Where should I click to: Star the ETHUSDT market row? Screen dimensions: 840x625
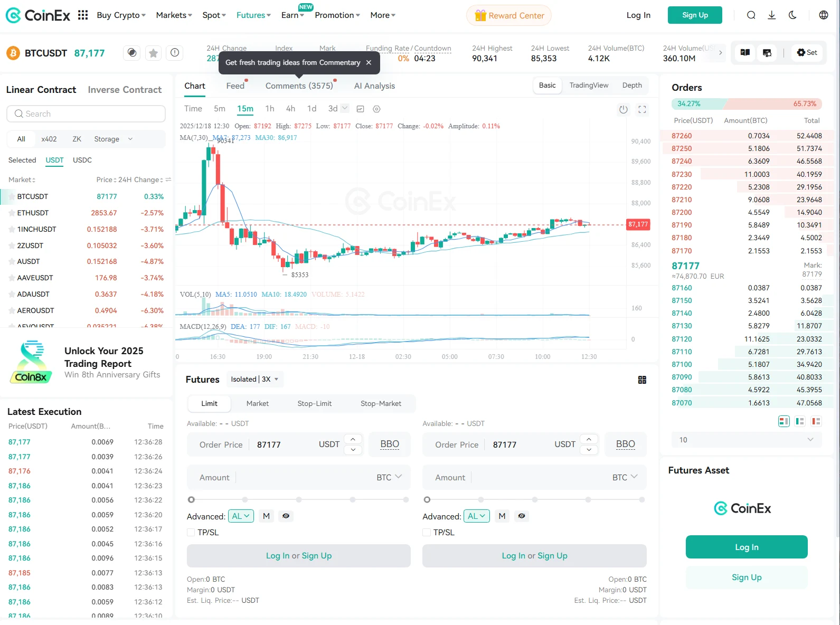coord(12,213)
